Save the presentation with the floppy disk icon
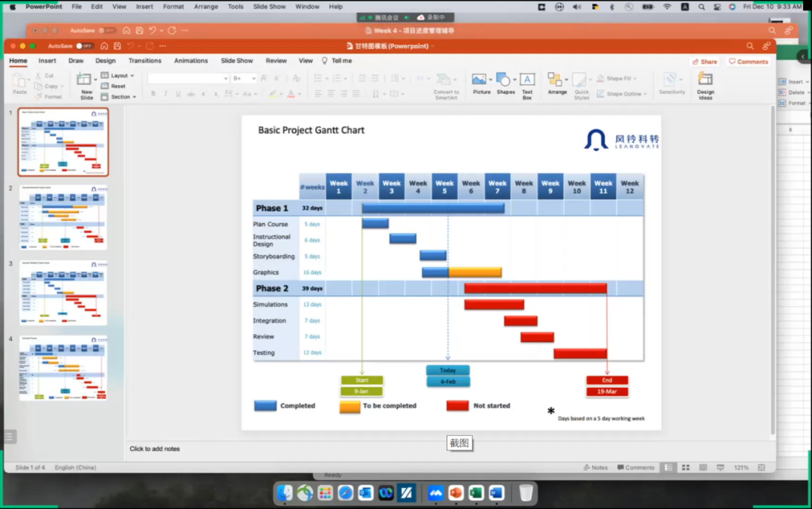 pos(117,46)
